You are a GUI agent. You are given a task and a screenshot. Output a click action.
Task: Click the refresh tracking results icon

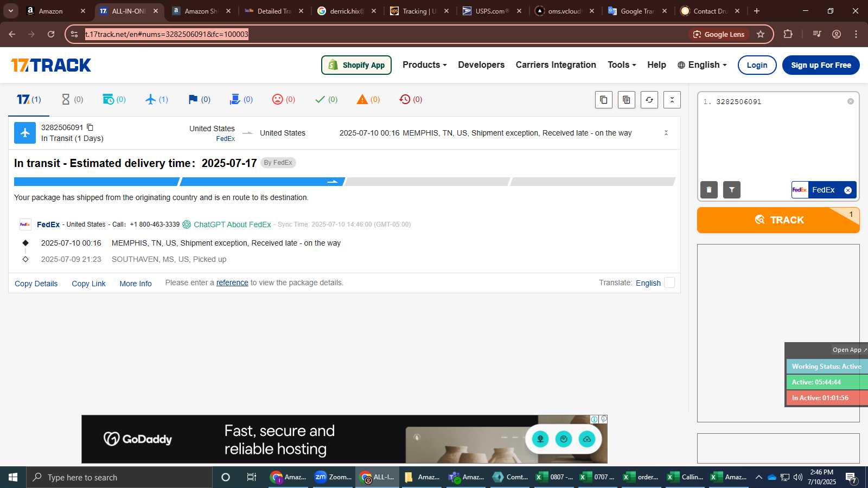pos(649,100)
